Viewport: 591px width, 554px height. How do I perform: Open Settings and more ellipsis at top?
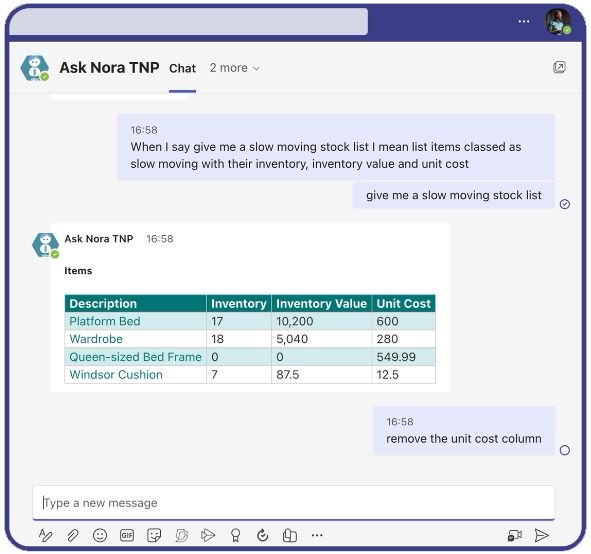pyautogui.click(x=524, y=21)
